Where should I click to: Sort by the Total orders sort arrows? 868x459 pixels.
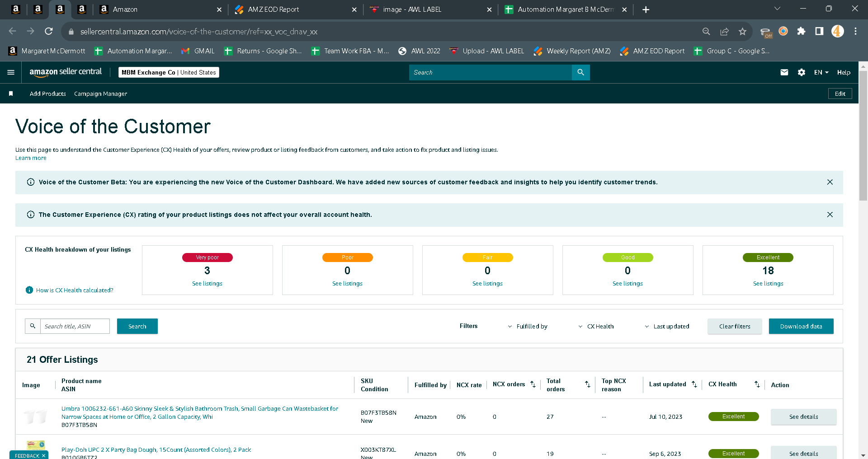click(x=588, y=384)
